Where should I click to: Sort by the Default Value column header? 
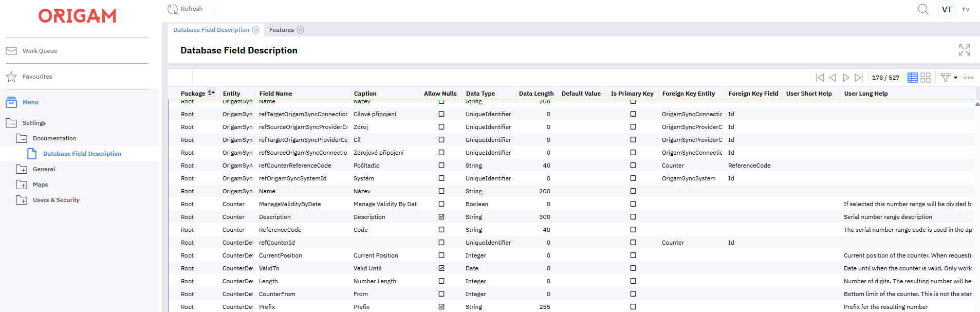(581, 94)
